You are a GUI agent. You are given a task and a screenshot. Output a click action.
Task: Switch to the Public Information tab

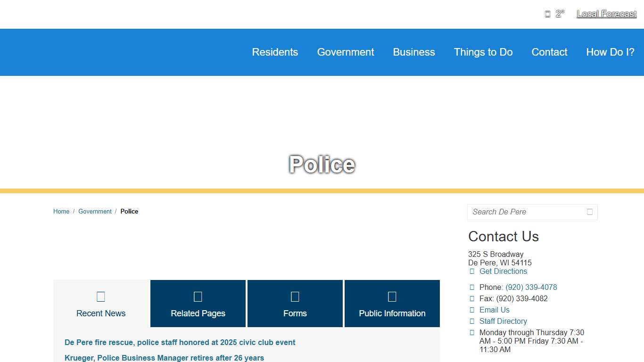(392, 304)
